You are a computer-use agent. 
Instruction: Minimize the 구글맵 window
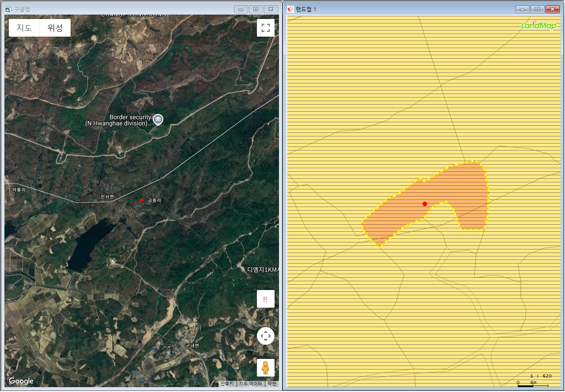coord(241,9)
